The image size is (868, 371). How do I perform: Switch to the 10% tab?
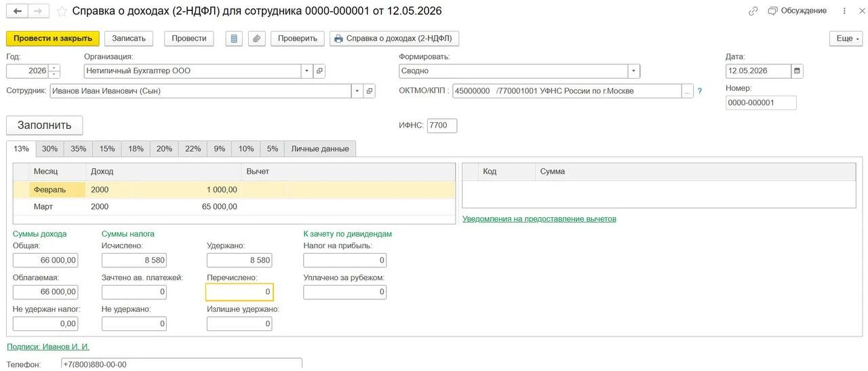(x=245, y=149)
